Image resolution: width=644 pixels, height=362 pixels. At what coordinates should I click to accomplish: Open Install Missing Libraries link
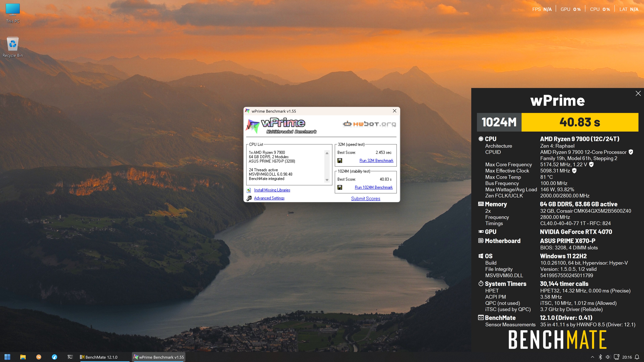pos(272,190)
